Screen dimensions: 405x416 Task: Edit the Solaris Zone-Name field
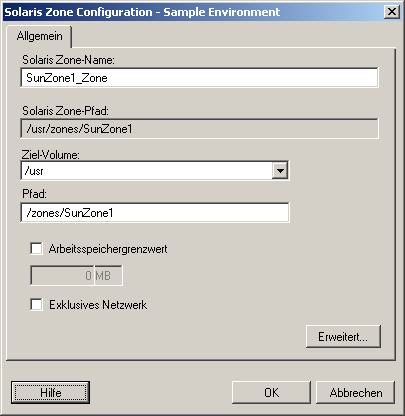(x=199, y=78)
